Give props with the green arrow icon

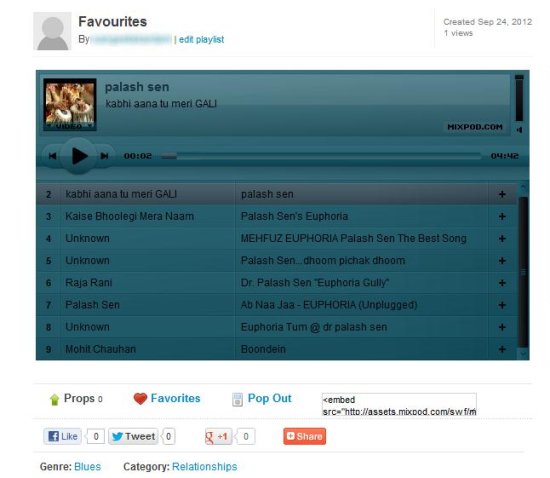54,399
